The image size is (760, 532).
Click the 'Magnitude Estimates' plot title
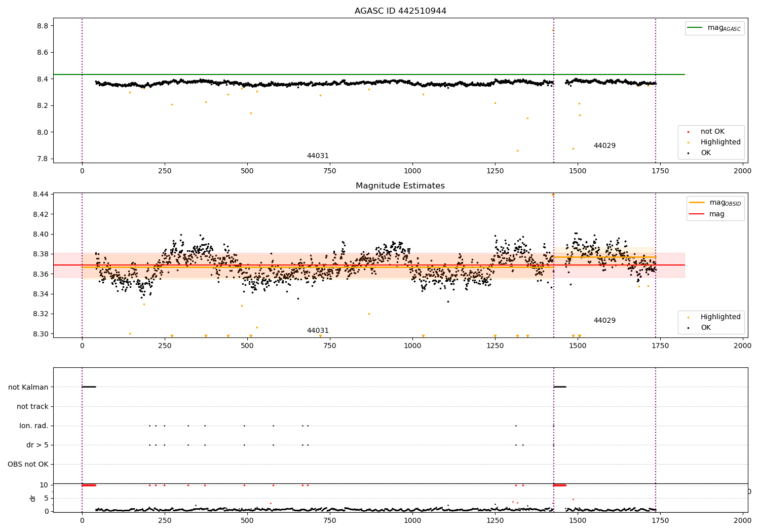400,186
